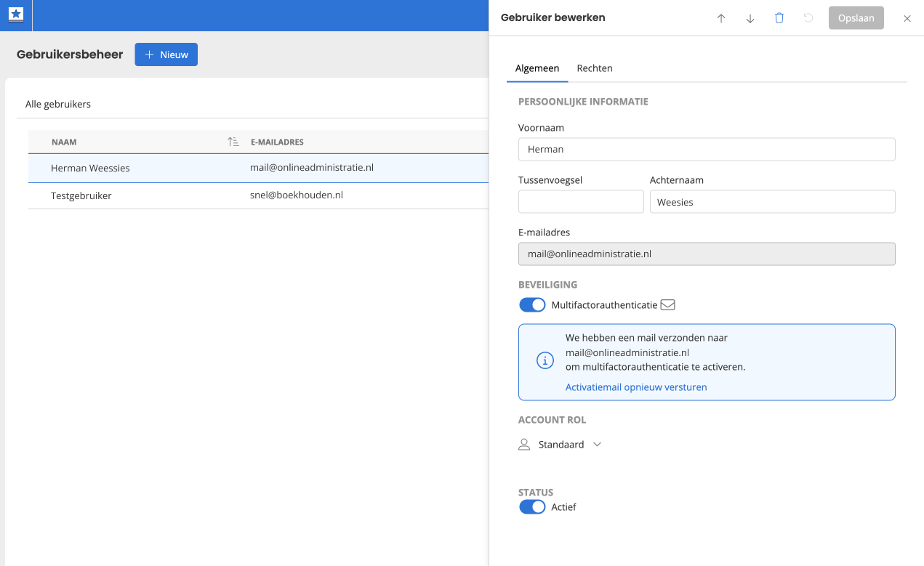This screenshot has width=924, height=566.
Task: Expand role list via chevron arrow
Action: click(598, 445)
